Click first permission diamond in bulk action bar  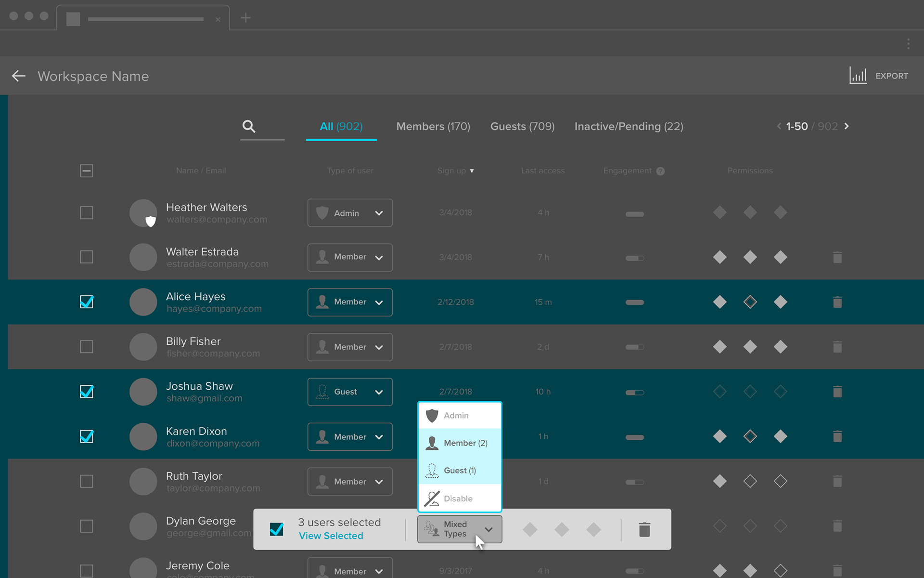click(530, 530)
